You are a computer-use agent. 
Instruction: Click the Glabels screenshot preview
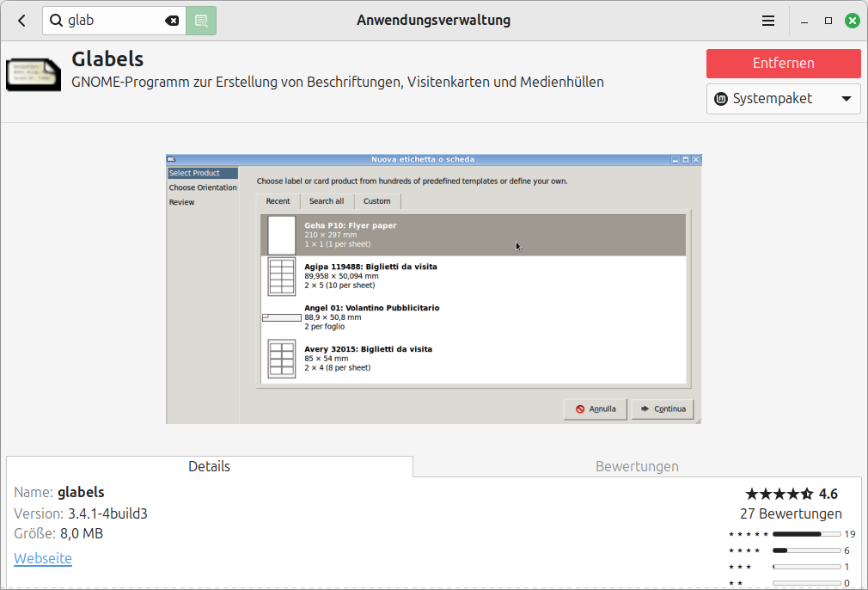point(434,288)
